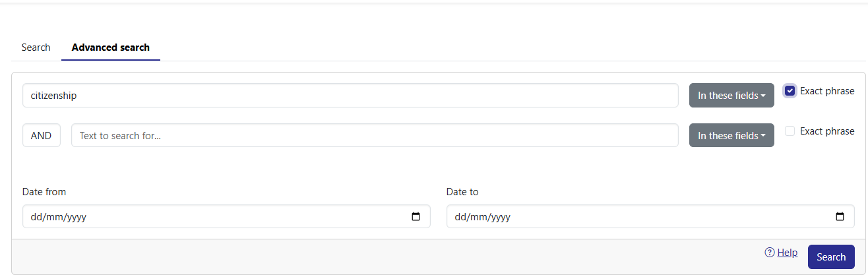Uncheck the first row Exact phrase checkbox
The image size is (868, 277).
point(790,91)
